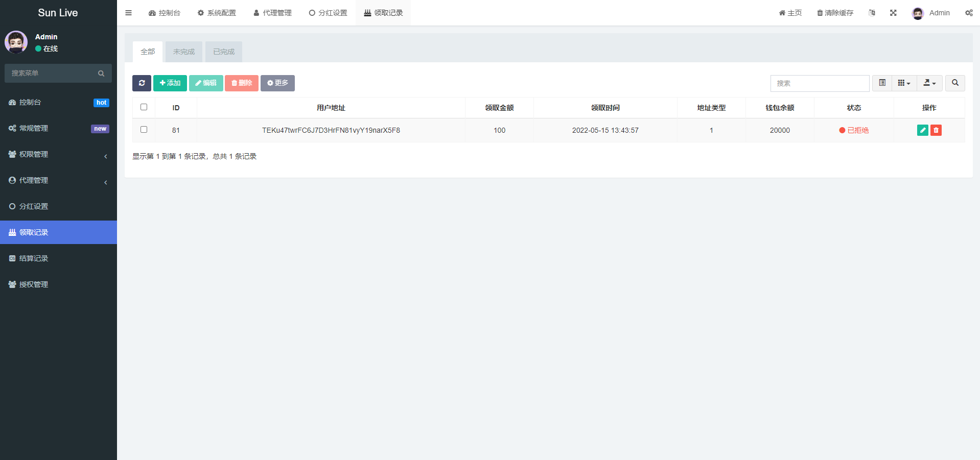
Task: Click the search magnifier button in toolbar
Action: (x=955, y=83)
